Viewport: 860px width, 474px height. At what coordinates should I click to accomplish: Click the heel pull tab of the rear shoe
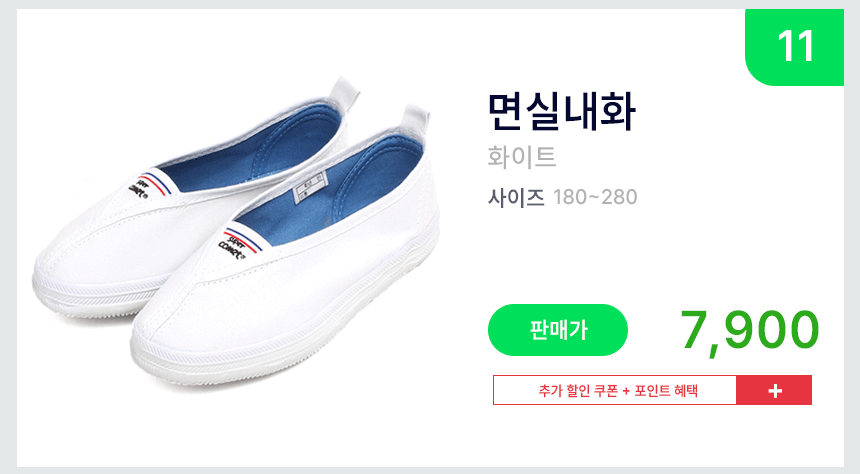tap(343, 92)
